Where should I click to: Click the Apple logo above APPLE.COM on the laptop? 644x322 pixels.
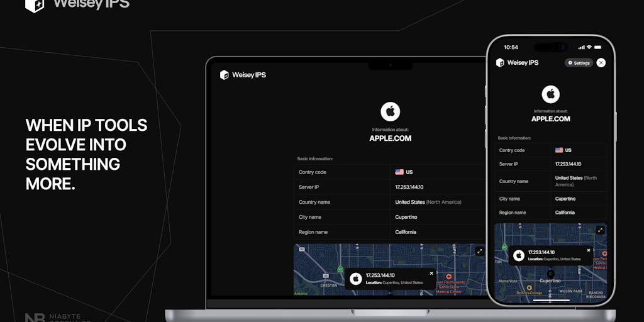[x=390, y=111]
